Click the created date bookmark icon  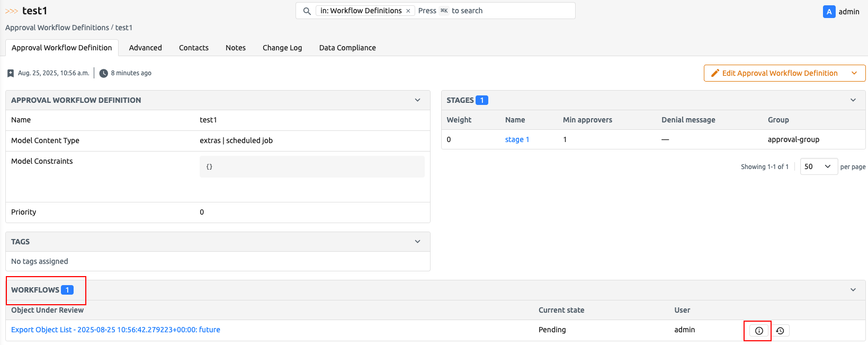click(x=11, y=73)
